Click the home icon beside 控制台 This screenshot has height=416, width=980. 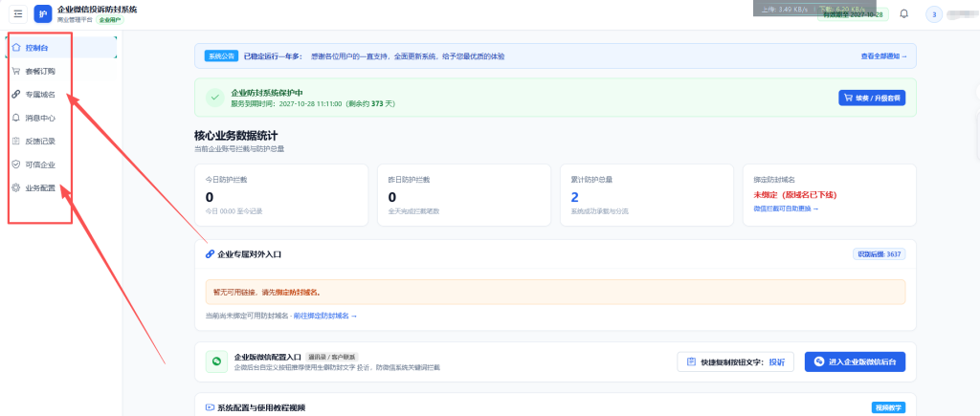[16, 48]
